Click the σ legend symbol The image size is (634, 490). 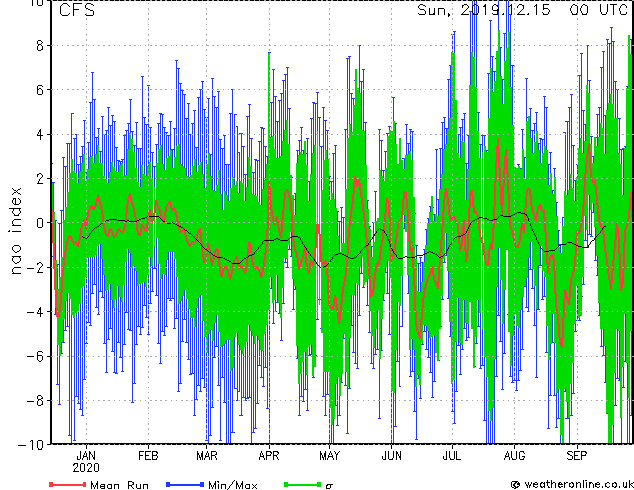[x=329, y=486]
